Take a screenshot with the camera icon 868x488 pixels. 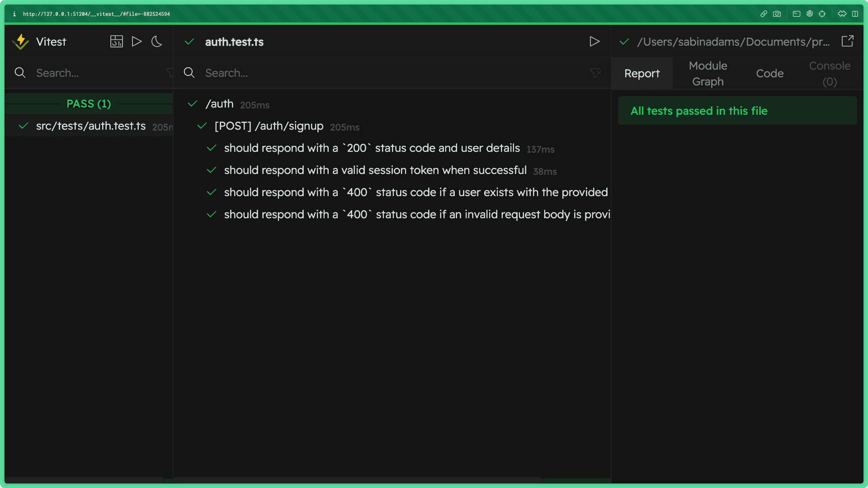click(x=777, y=14)
